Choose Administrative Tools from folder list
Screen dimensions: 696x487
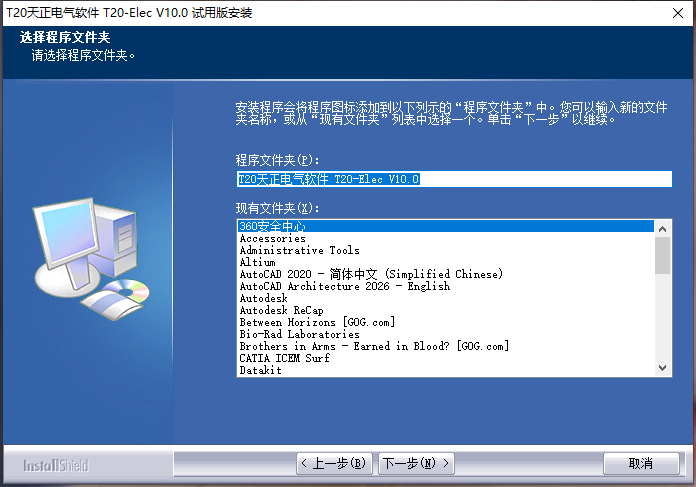coord(446,250)
